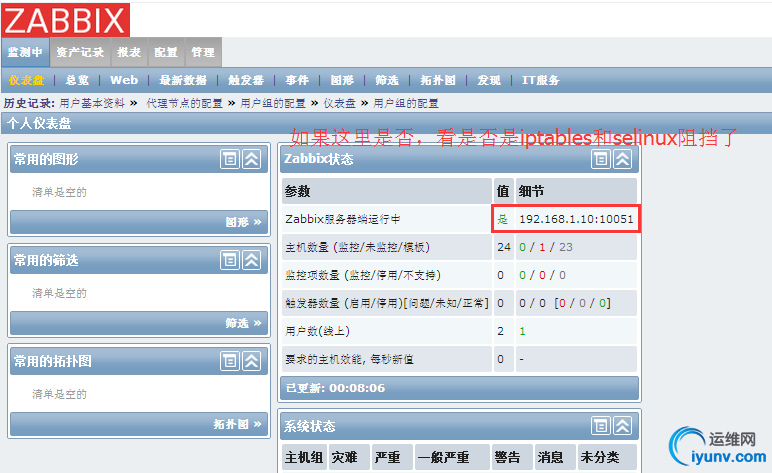
Task: Click the 主机组 column header
Action: 304,457
